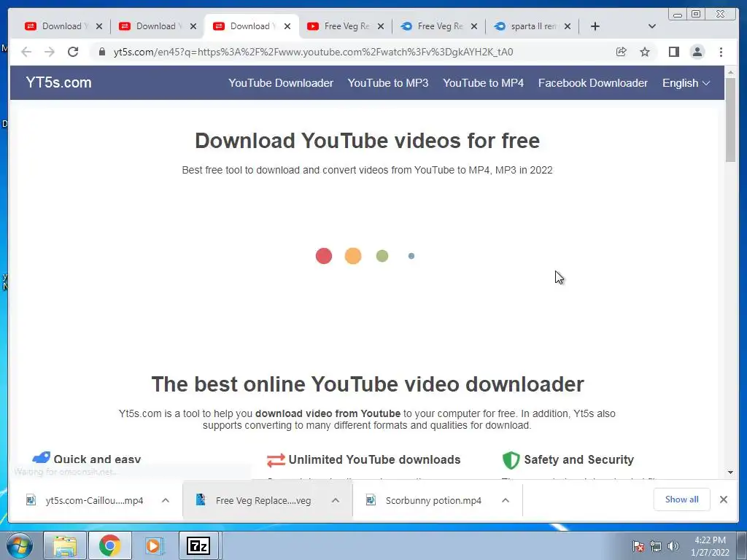This screenshot has width=747, height=560.
Task: Open Chrome three-dot menu
Action: pyautogui.click(x=721, y=52)
